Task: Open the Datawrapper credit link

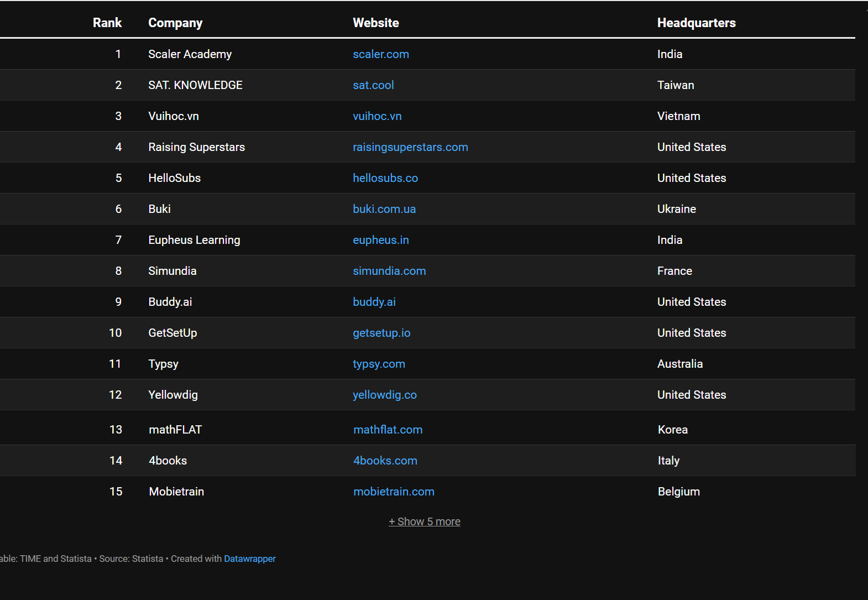Action: (249, 559)
